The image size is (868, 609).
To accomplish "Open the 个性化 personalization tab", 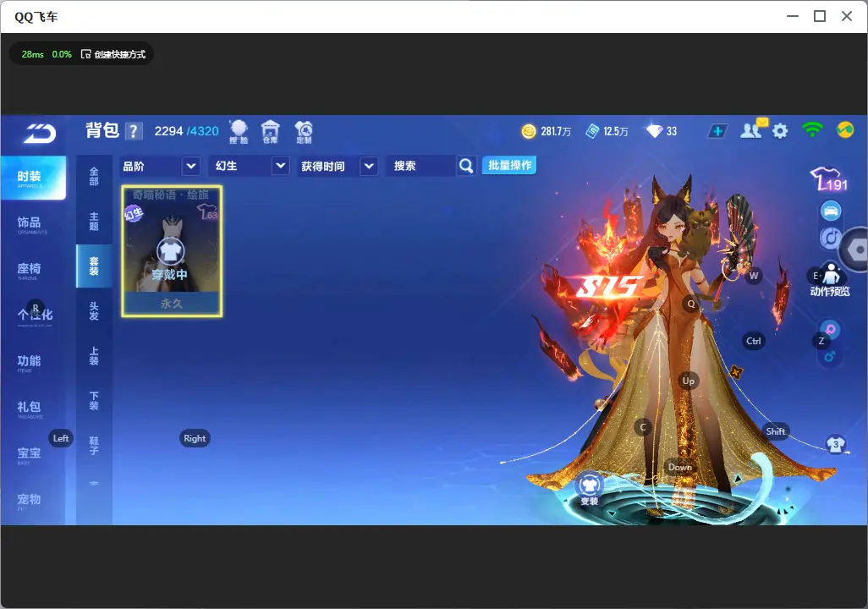I will pyautogui.click(x=35, y=316).
